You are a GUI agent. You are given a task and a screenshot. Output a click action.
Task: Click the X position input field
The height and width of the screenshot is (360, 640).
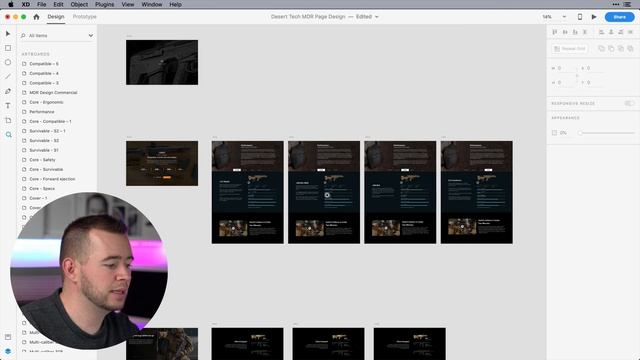pyautogui.click(x=595, y=68)
